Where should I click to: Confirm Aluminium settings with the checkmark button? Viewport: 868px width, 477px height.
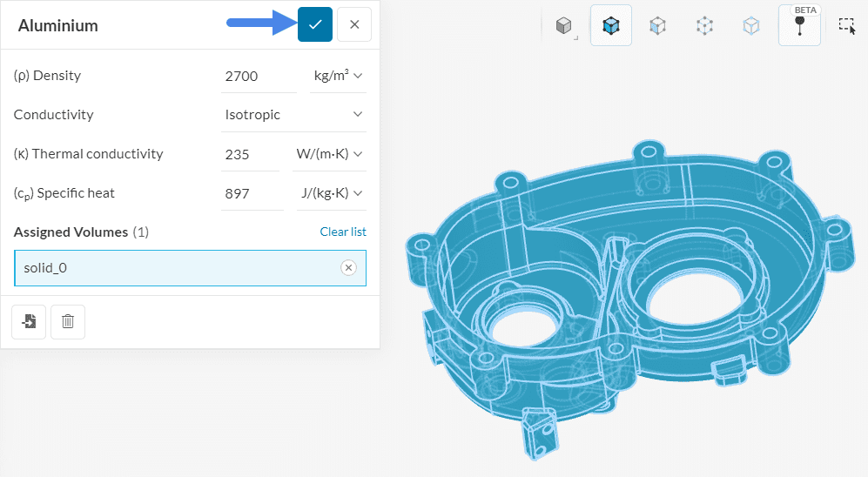[x=314, y=24]
